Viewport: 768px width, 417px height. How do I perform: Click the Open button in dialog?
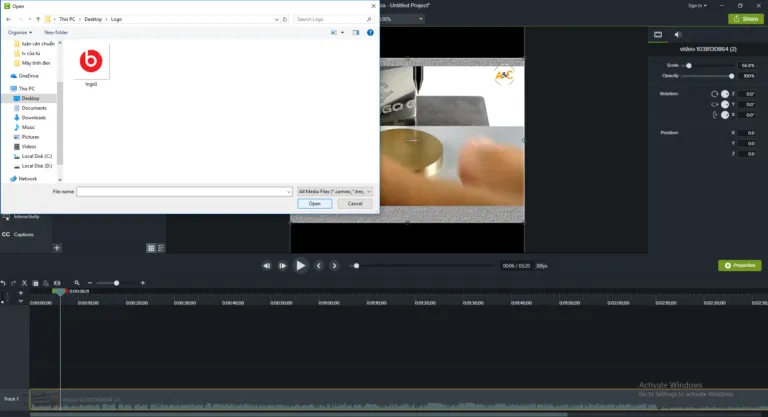(x=314, y=203)
